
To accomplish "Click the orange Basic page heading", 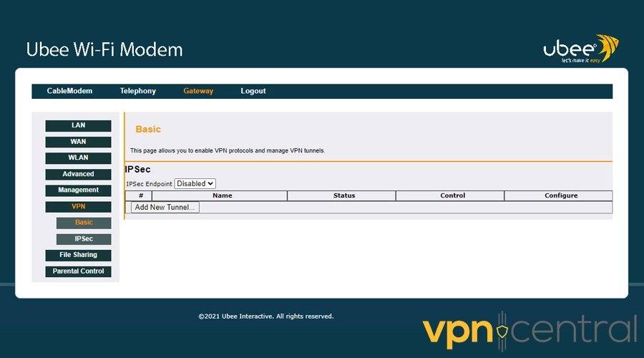I will 148,129.
